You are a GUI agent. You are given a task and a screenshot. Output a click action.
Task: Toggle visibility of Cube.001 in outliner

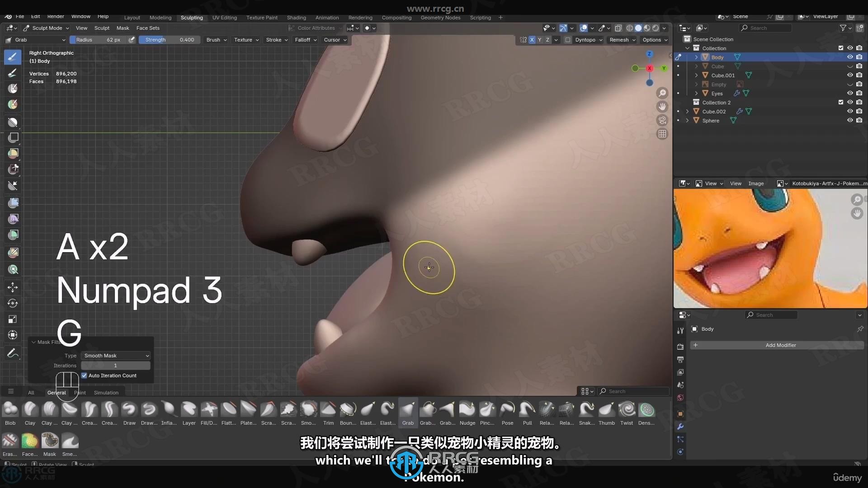point(850,75)
